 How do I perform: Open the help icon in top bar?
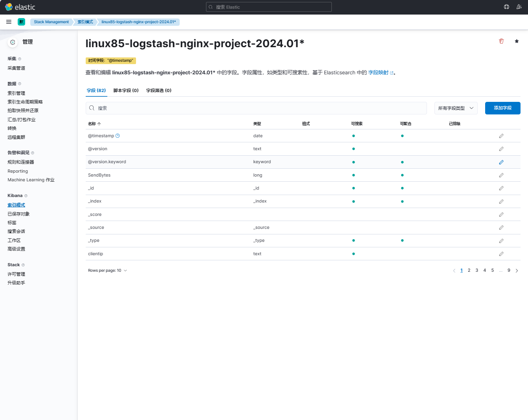[x=506, y=7]
